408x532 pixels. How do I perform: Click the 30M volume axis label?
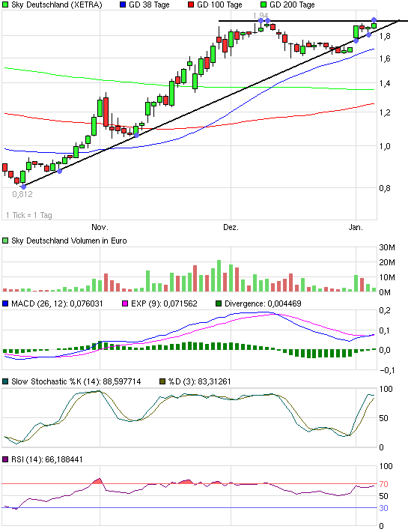387,247
